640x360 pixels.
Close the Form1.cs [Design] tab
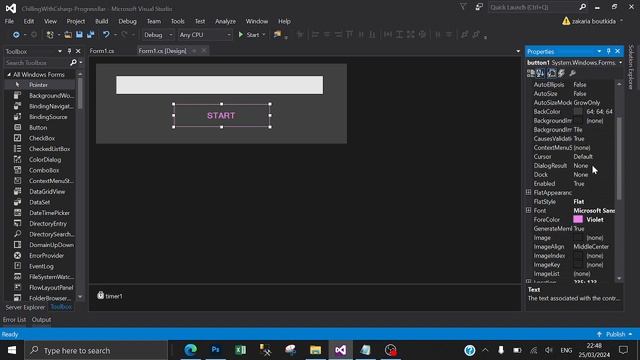[204, 51]
